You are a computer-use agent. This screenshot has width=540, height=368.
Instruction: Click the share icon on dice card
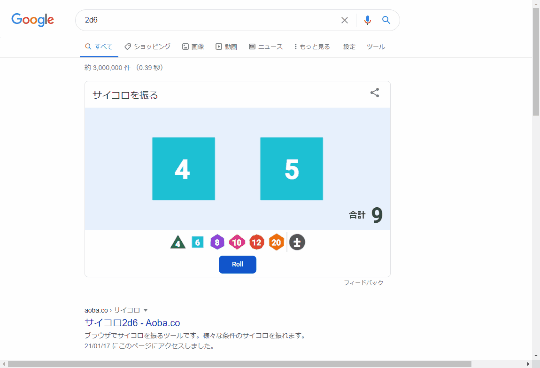pyautogui.click(x=375, y=93)
